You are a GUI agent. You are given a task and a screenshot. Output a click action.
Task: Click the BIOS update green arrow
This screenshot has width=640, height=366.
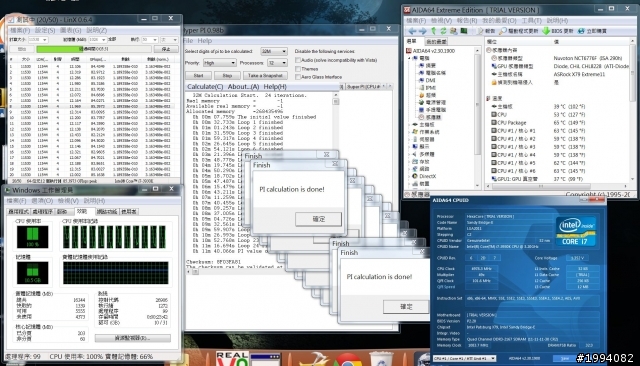(546, 31)
